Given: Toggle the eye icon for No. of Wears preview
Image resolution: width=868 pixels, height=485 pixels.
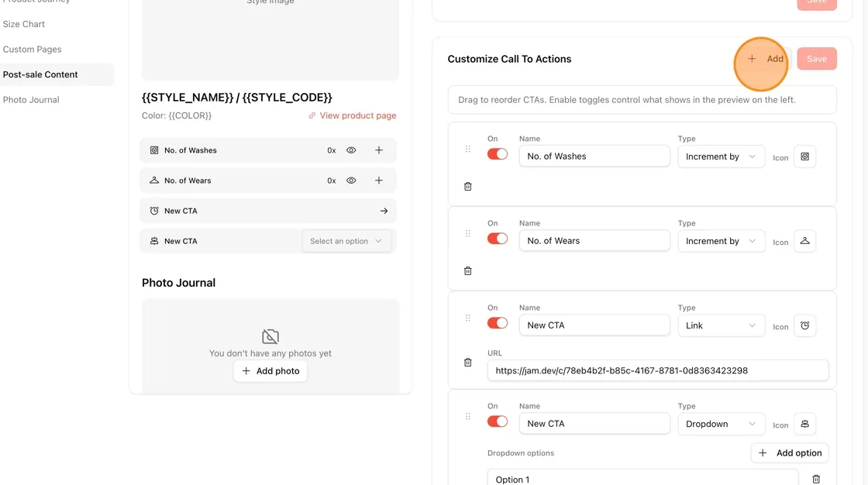Looking at the screenshot, I should pos(351,181).
